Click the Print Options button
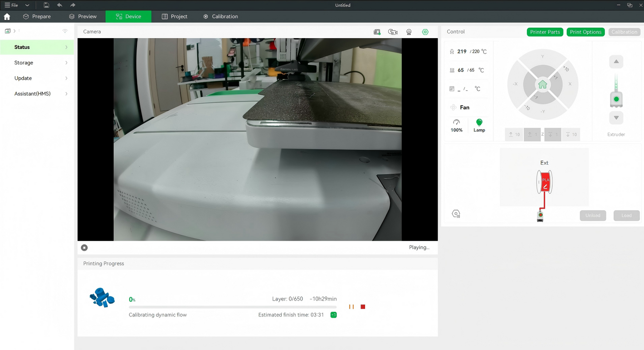The image size is (644, 350). [585, 32]
